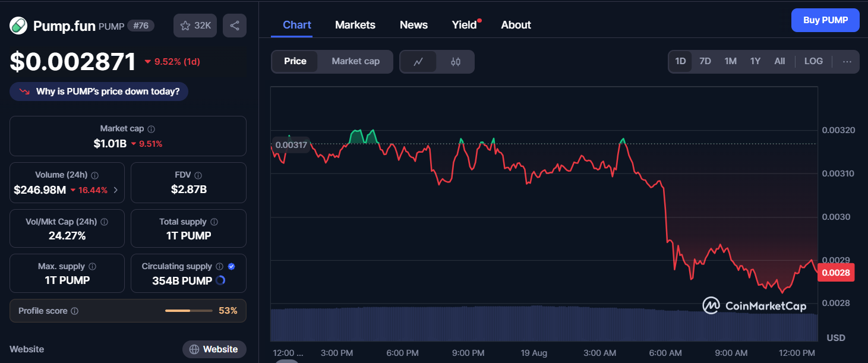Click circulating supply progress ring icon

pos(220,280)
